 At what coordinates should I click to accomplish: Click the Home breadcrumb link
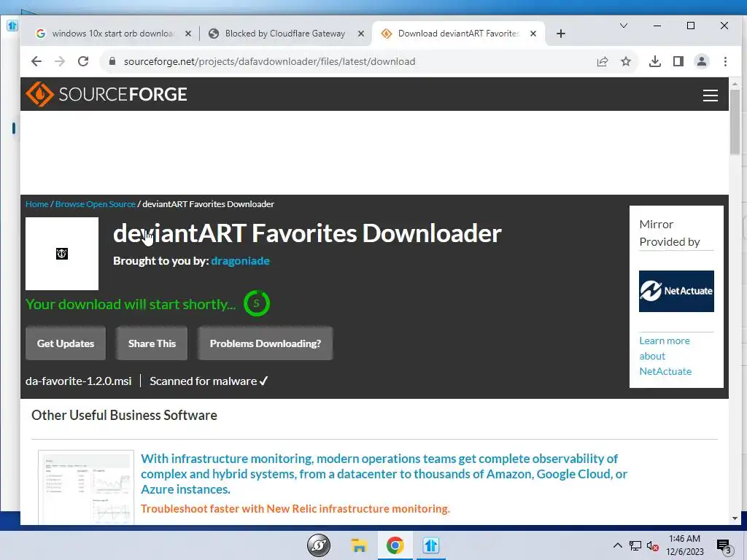click(x=36, y=204)
